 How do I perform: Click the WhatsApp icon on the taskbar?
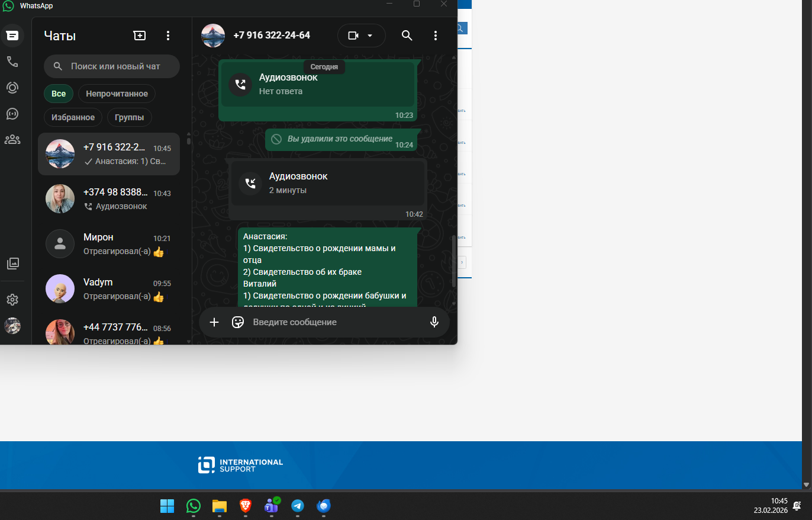point(194,506)
